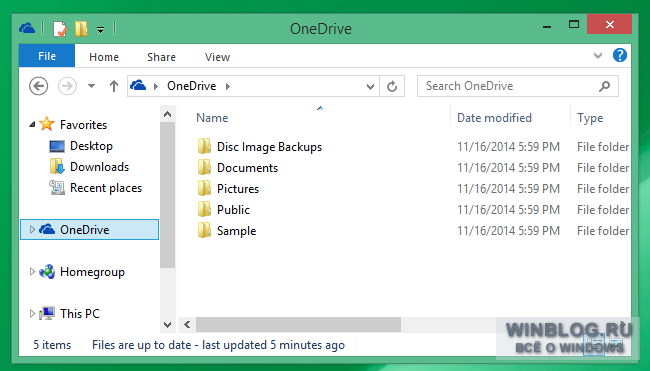
Task: Open the File tab
Action: 47,56
